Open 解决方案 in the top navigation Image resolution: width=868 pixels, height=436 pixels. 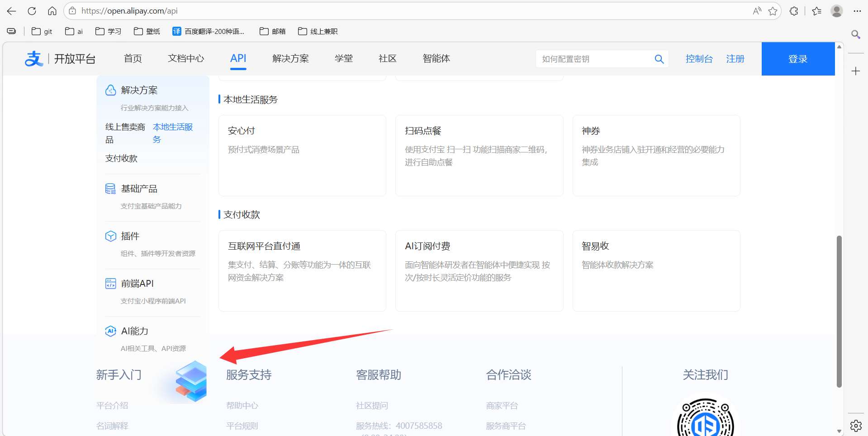click(290, 58)
